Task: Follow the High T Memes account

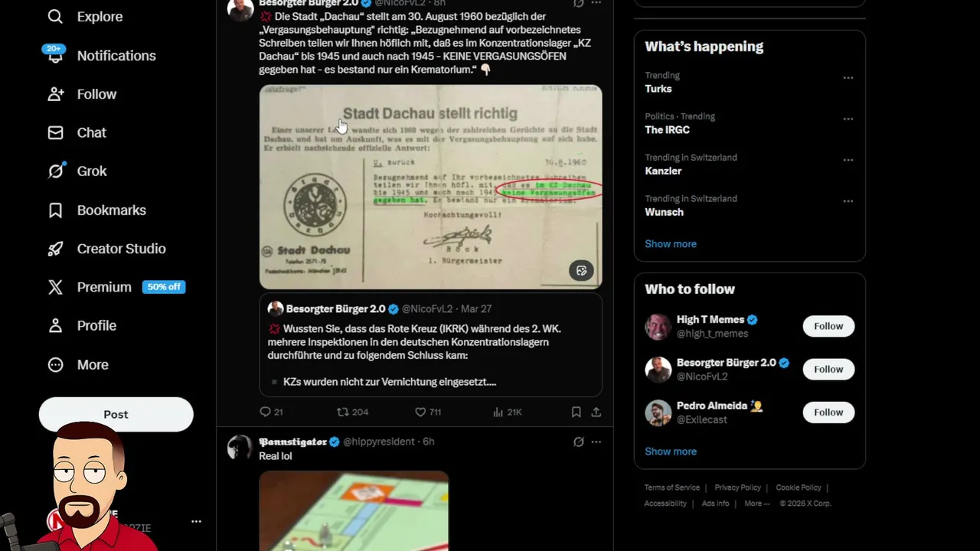Action: point(828,326)
